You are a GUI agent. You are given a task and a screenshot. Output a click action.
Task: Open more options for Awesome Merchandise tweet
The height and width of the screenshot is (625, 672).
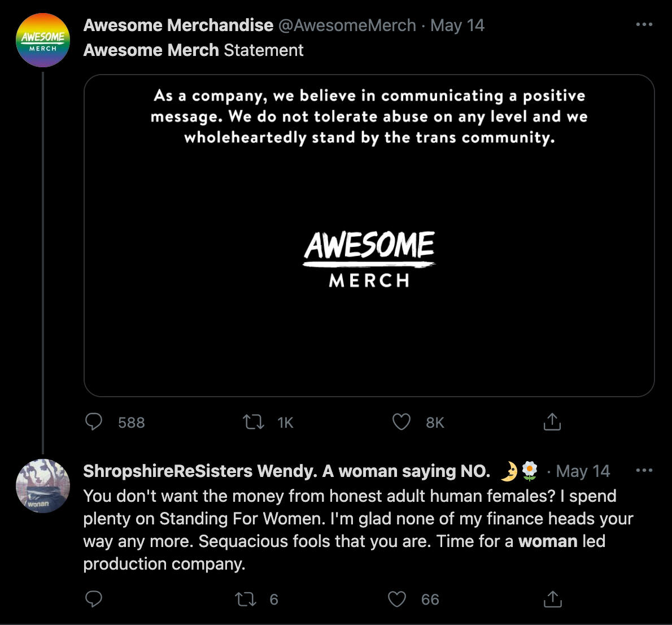click(644, 25)
